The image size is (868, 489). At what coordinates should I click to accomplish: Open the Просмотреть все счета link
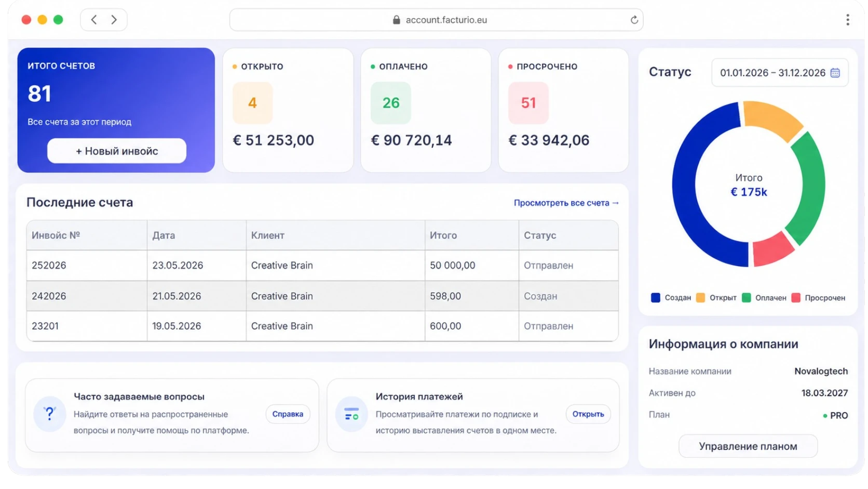coord(566,203)
